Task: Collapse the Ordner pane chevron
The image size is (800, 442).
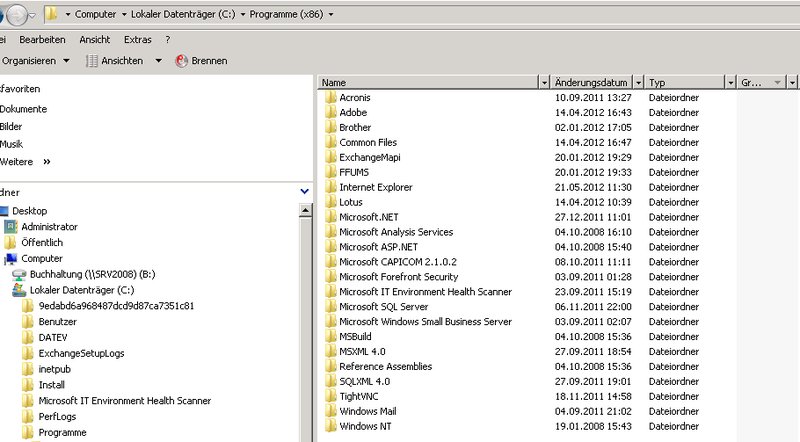Action: [x=305, y=192]
